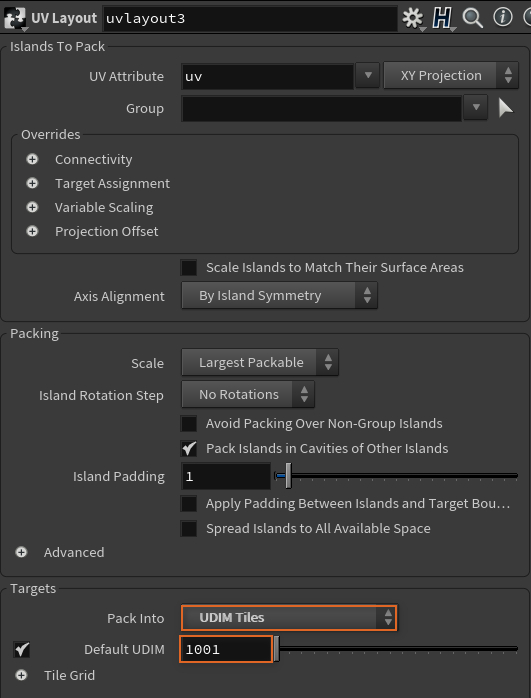Image resolution: width=531 pixels, height=698 pixels.
Task: Uncheck Pack Islands in Cavities option
Action: coord(189,448)
